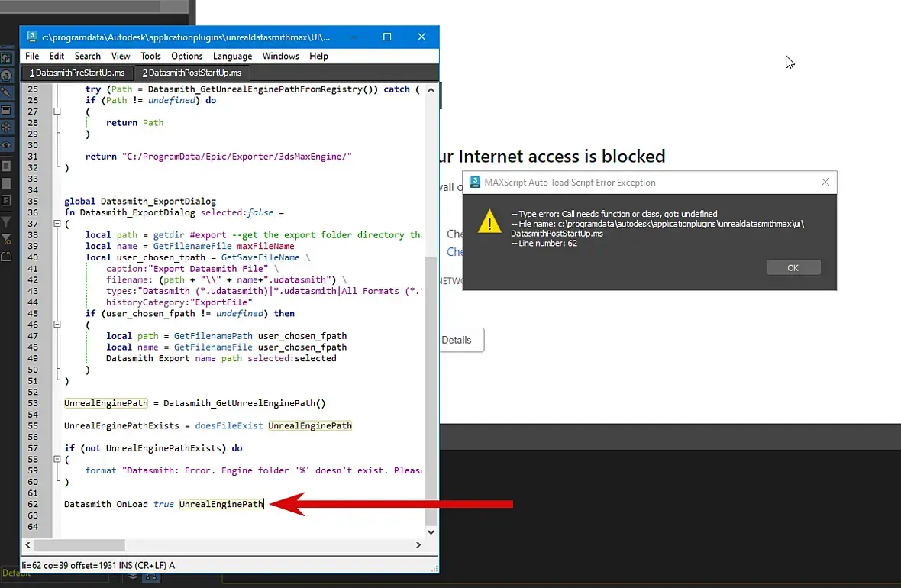Click the 'Type error: Call needs function' message
Image resolution: width=901 pixels, height=588 pixels.
pyautogui.click(x=614, y=214)
